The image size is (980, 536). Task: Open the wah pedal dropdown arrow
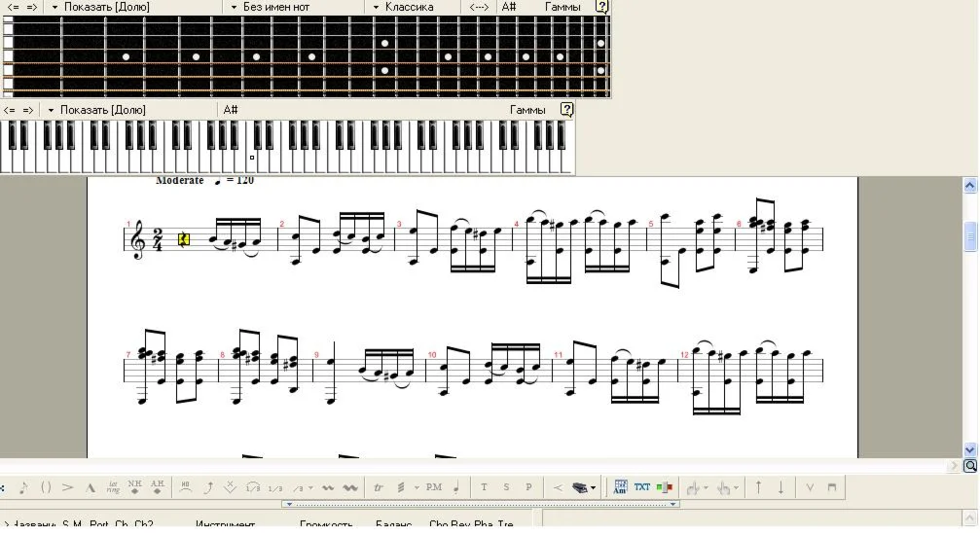point(593,488)
